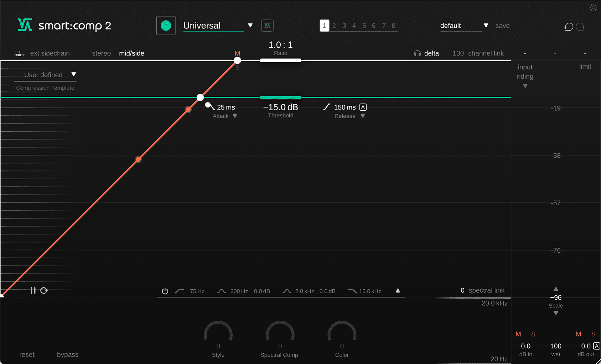Screen dimensions: 601x364
Task: Click the Scale down arrow
Action: coord(556,313)
